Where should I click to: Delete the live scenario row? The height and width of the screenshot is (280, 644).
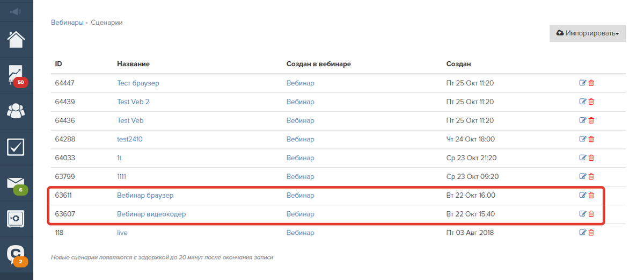tap(591, 233)
